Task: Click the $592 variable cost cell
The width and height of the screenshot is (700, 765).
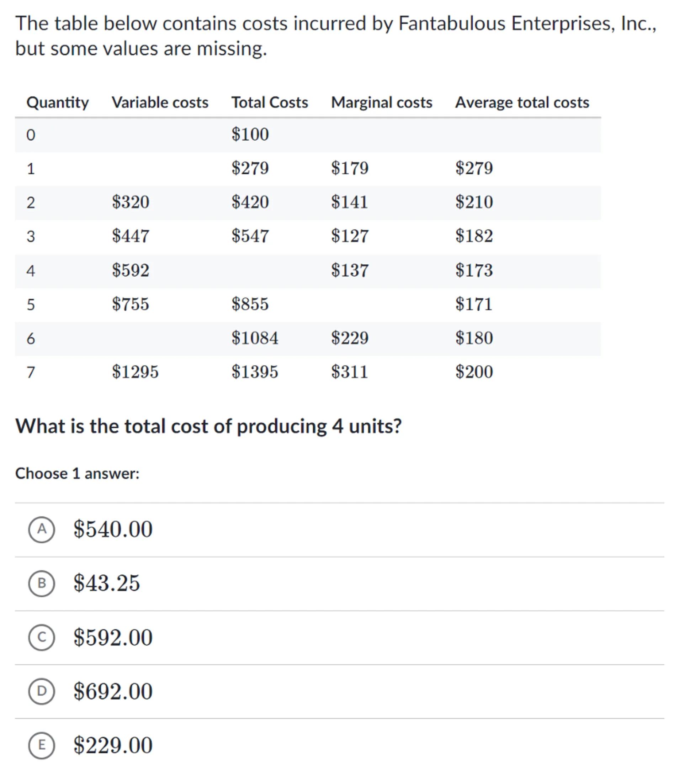Action: 131,270
